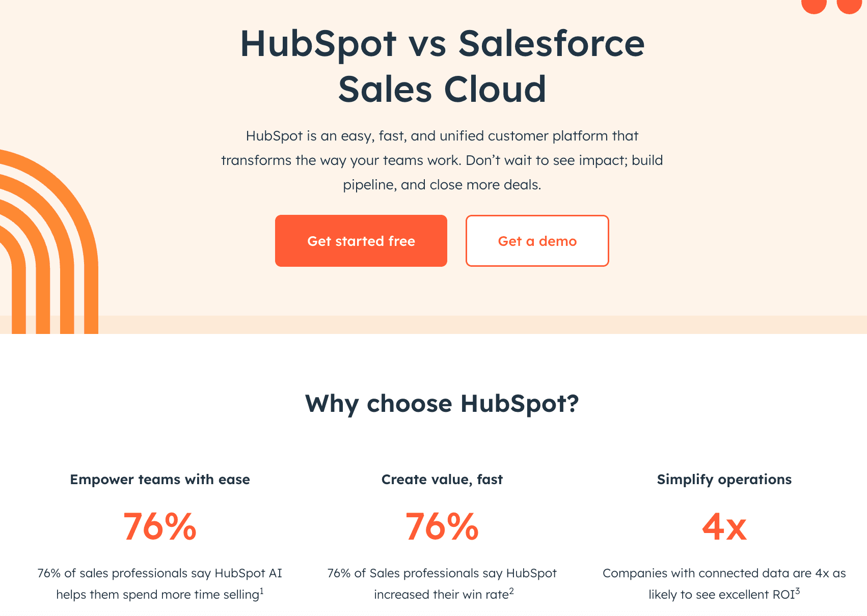Select the 'Simplify operations' title
867x616 pixels.
[724, 480]
